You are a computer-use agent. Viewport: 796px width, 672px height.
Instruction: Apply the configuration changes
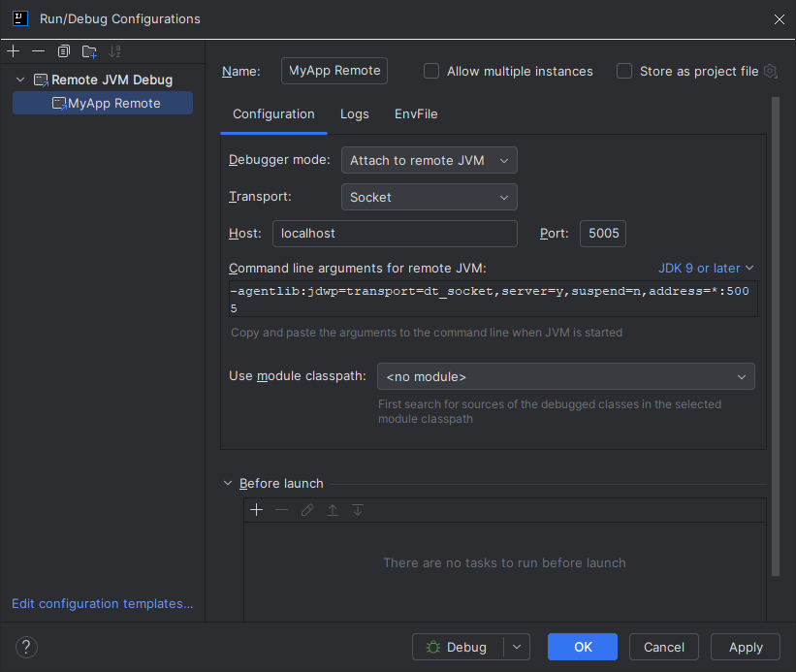point(745,647)
